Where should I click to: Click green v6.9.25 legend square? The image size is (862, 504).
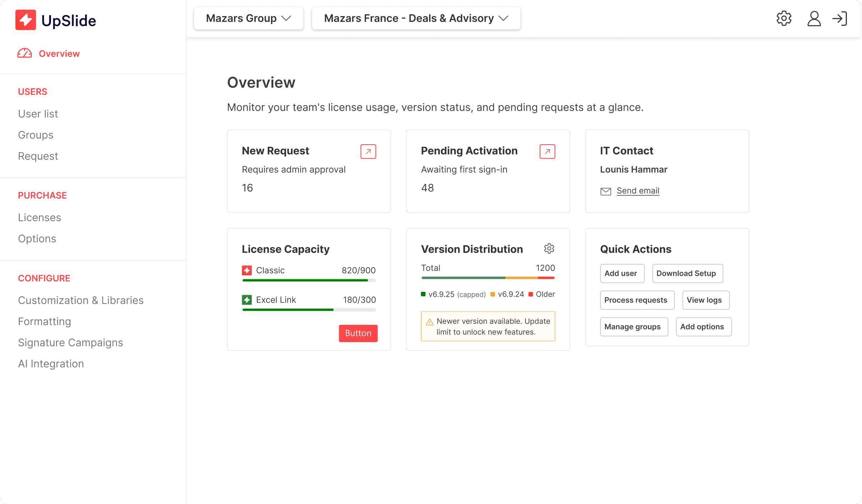[423, 294]
